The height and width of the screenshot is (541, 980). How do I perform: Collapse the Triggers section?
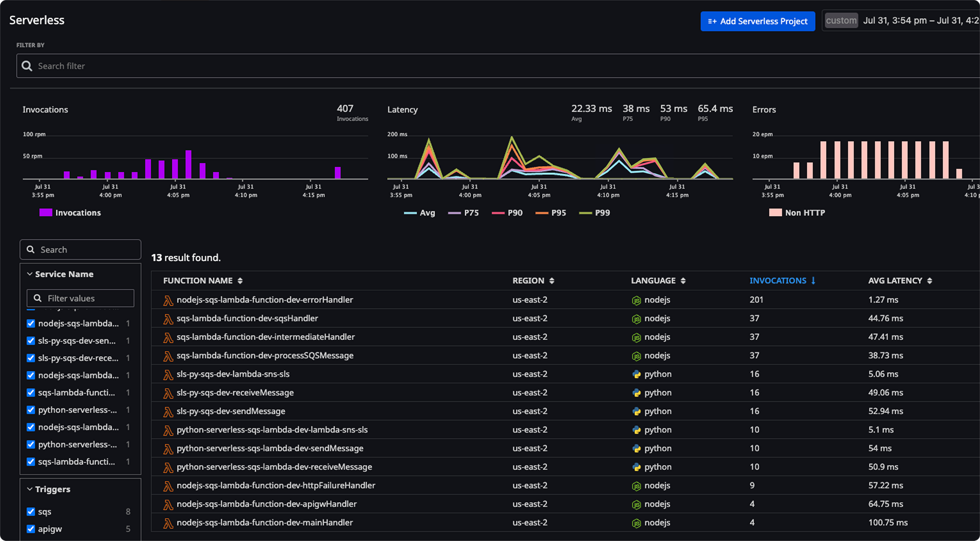point(29,489)
